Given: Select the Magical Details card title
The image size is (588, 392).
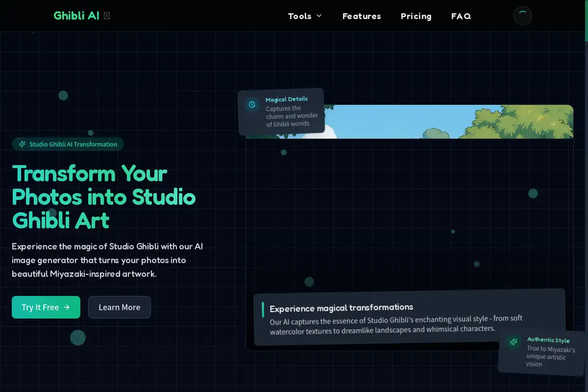Looking at the screenshot, I should [x=287, y=99].
